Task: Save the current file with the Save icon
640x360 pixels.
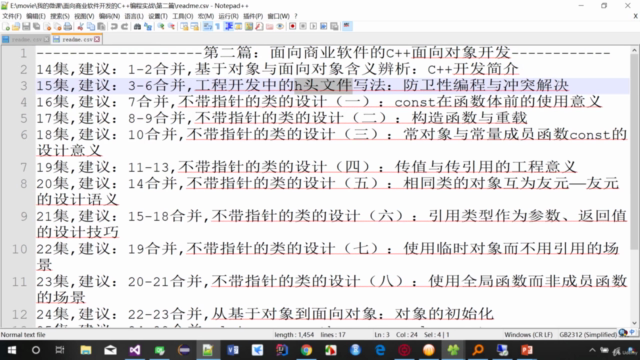Action: (x=26, y=27)
